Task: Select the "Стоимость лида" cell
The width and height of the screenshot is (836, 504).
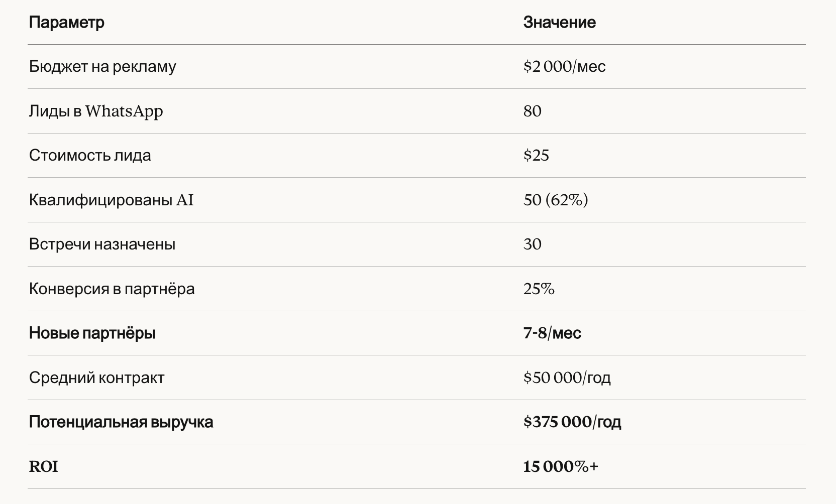Action: pos(90,156)
